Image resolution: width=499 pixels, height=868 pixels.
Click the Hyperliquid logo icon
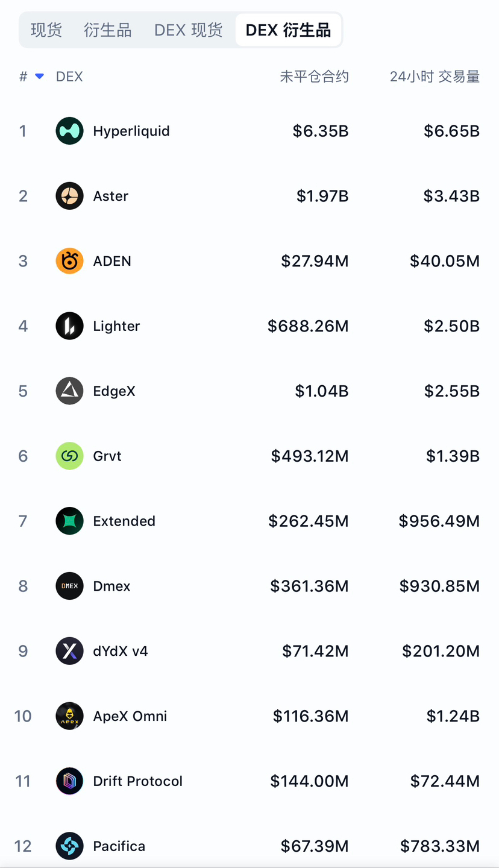point(69,131)
